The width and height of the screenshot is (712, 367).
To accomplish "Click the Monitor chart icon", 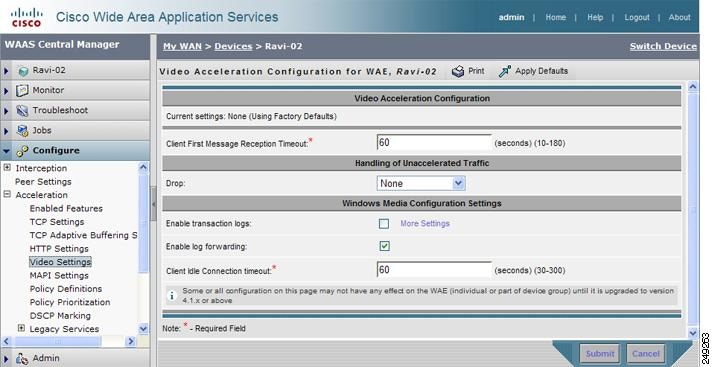I will [x=22, y=90].
